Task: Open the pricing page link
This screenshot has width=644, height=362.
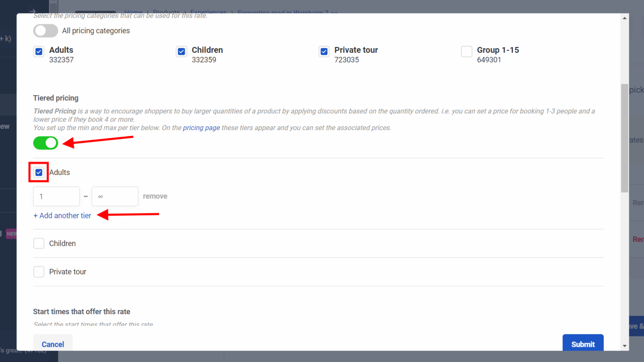Action: point(201,128)
